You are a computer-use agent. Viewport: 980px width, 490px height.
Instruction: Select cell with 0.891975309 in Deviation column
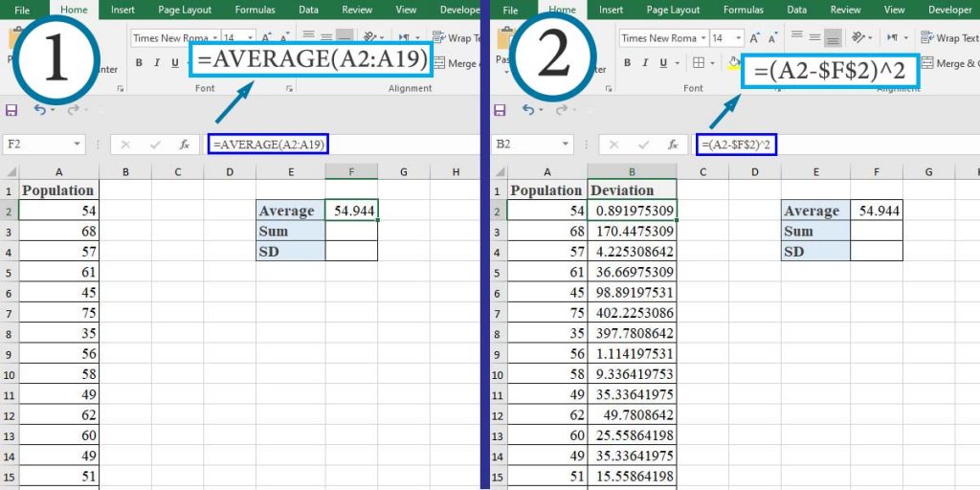pyautogui.click(x=632, y=211)
